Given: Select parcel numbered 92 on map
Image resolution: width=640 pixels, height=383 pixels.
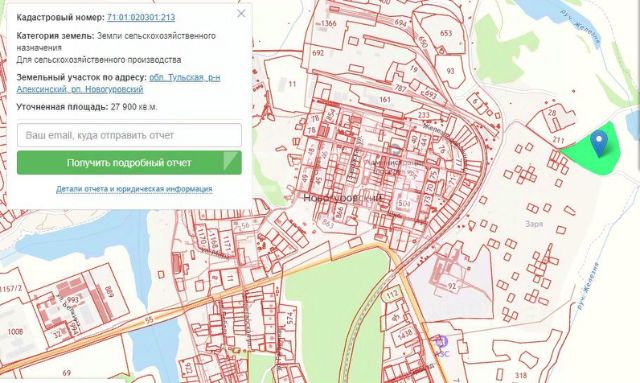Looking at the screenshot, I should [x=452, y=286].
